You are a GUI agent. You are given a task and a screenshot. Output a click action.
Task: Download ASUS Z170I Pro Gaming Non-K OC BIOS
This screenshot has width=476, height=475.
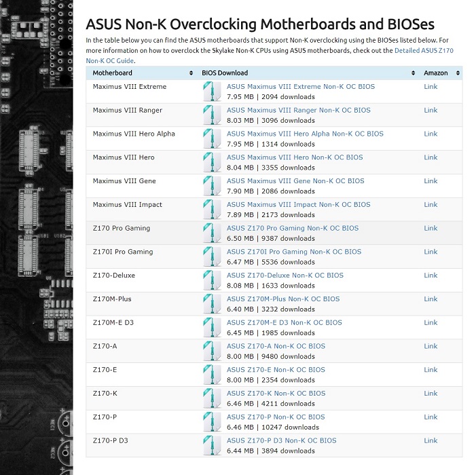[x=294, y=252]
